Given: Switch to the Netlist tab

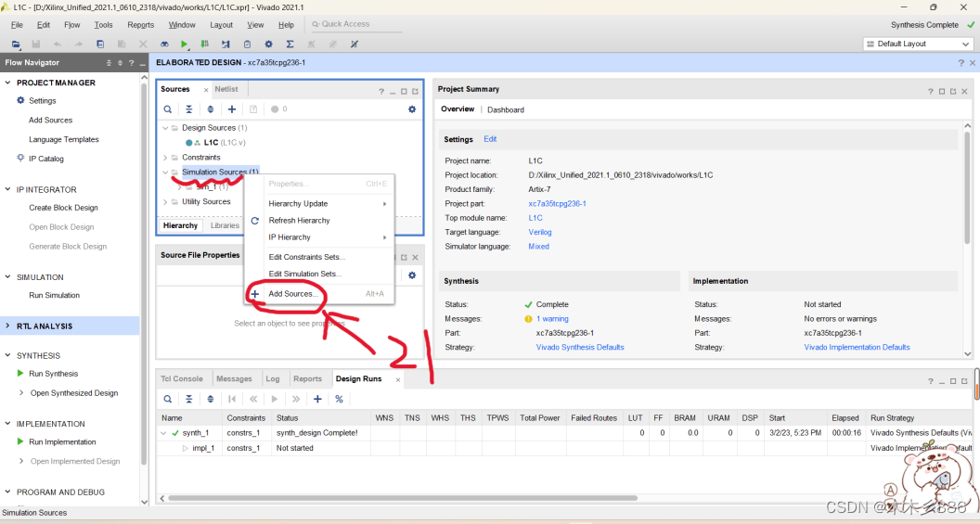Looking at the screenshot, I should pyautogui.click(x=226, y=89).
